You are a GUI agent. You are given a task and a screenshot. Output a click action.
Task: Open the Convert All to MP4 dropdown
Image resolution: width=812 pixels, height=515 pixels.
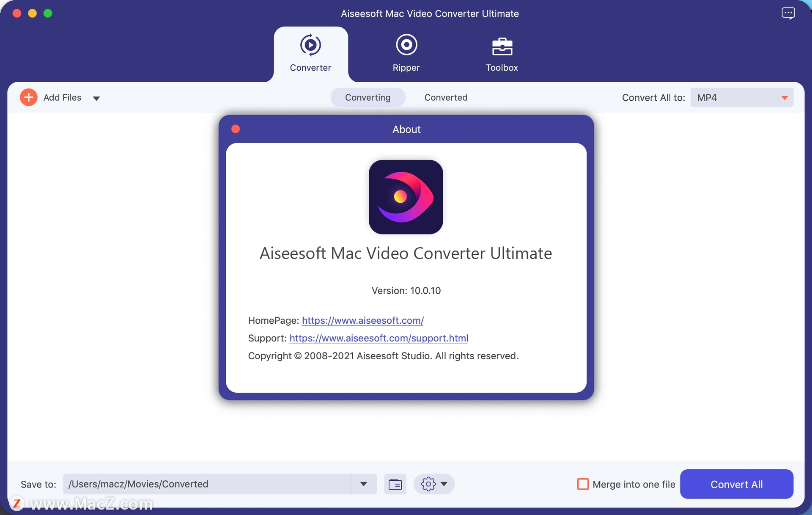[x=742, y=97]
